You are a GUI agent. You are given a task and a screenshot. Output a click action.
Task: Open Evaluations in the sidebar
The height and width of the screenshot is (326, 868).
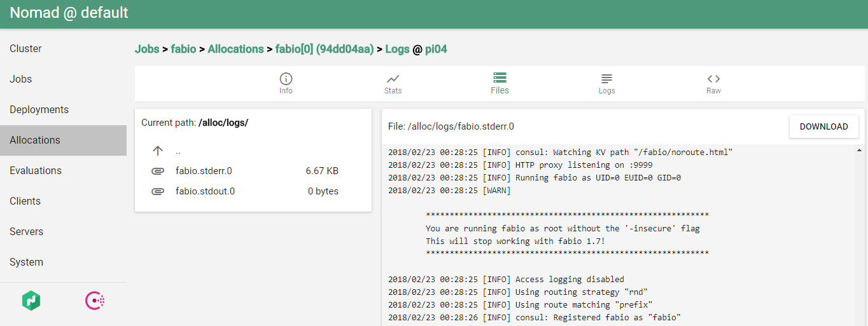(63, 171)
